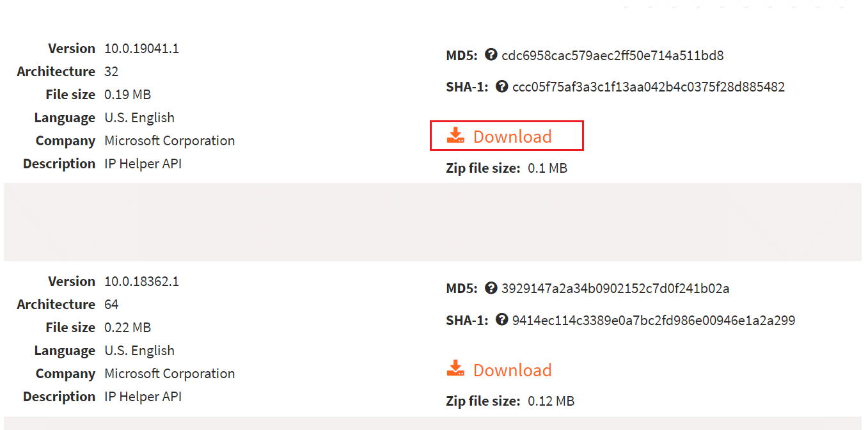Click the 0.22 MB file size value
The width and height of the screenshot is (868, 430).
tap(127, 328)
